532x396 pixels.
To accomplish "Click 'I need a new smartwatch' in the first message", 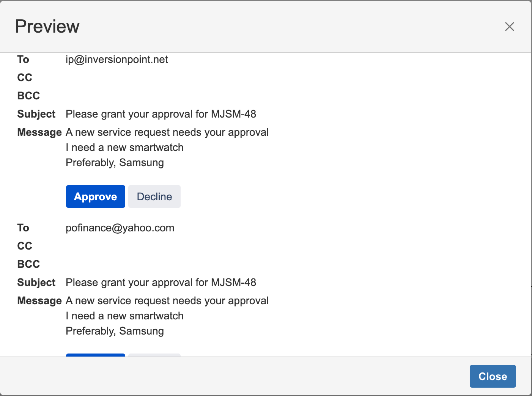I will (124, 148).
